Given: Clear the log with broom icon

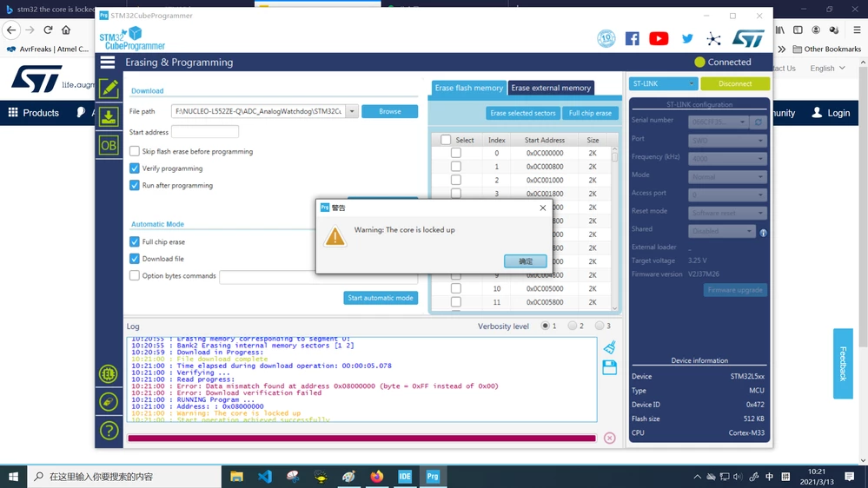Looking at the screenshot, I should pos(609,347).
